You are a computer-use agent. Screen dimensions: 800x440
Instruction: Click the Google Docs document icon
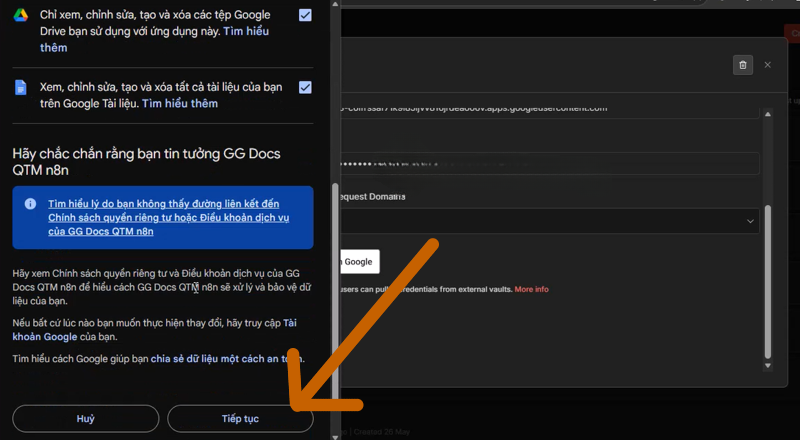point(20,88)
